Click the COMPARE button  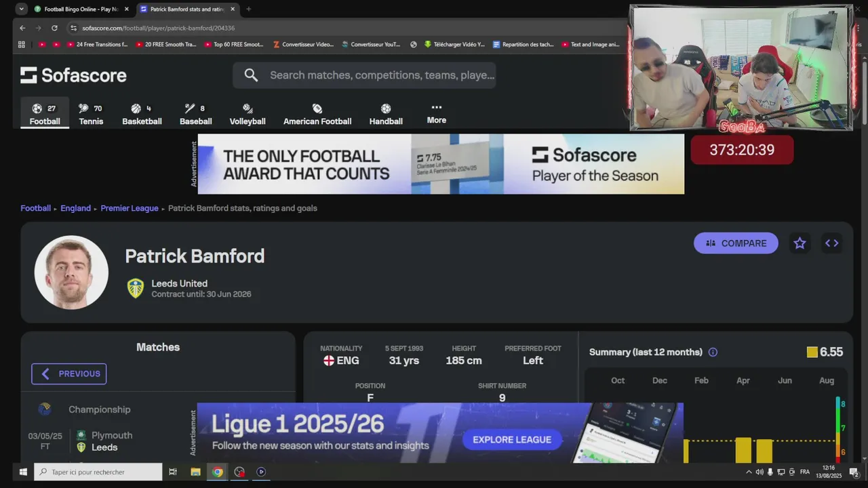(736, 243)
